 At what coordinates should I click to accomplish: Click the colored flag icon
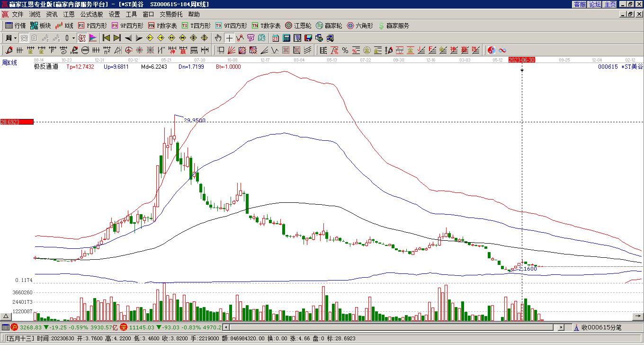tap(93, 38)
